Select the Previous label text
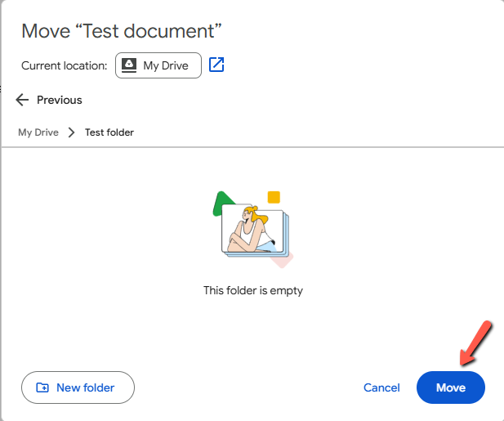 [60, 100]
